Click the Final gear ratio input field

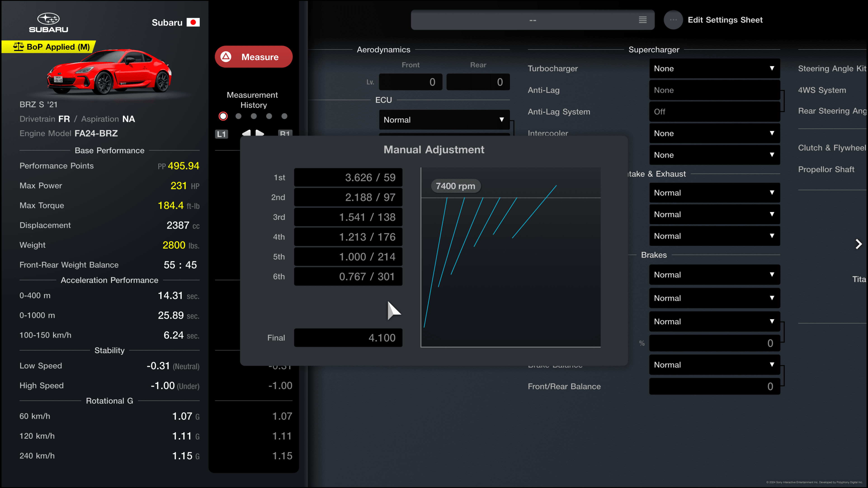pos(348,338)
